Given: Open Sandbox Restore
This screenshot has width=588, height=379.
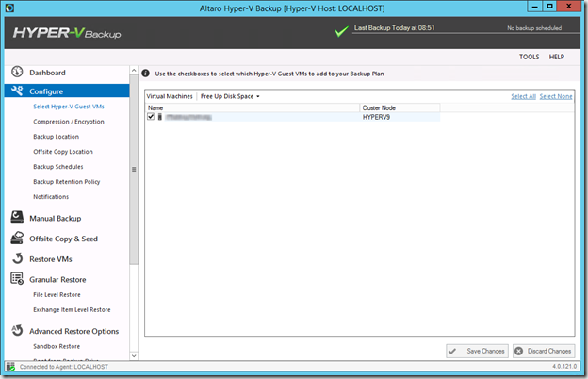Looking at the screenshot, I should tap(57, 346).
